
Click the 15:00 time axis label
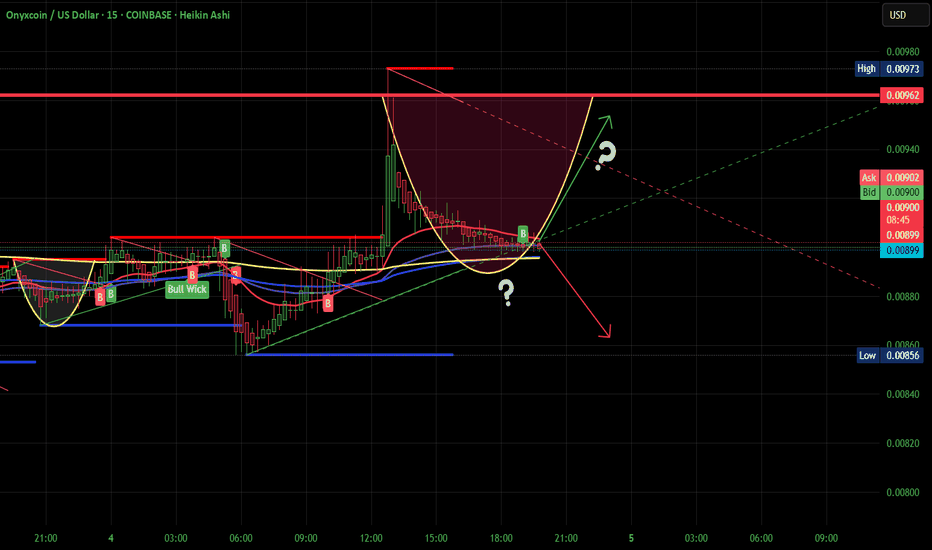436,538
